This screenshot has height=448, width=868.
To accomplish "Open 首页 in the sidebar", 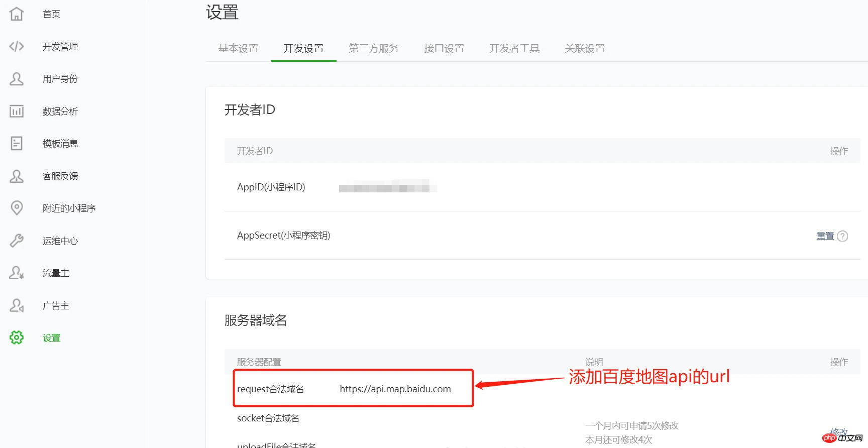I will (x=51, y=14).
